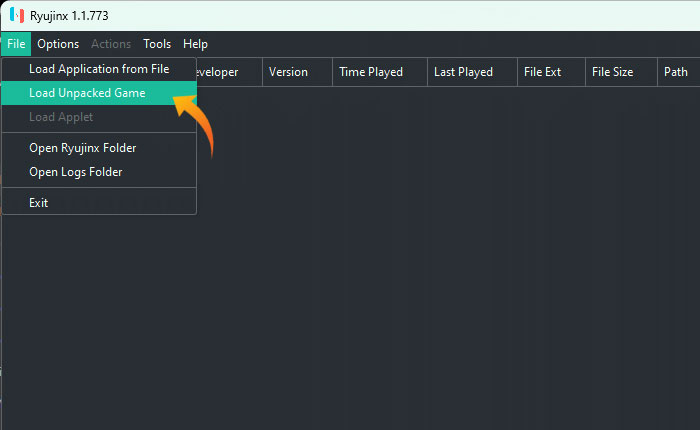Open the Help menu
Viewport: 700px width, 430px height.
click(196, 44)
